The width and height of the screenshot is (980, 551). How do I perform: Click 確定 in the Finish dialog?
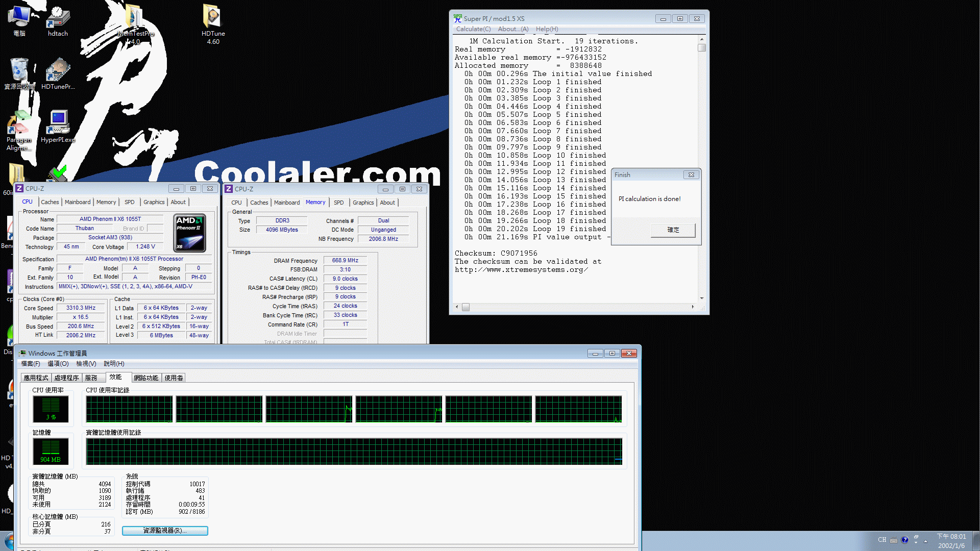point(673,230)
